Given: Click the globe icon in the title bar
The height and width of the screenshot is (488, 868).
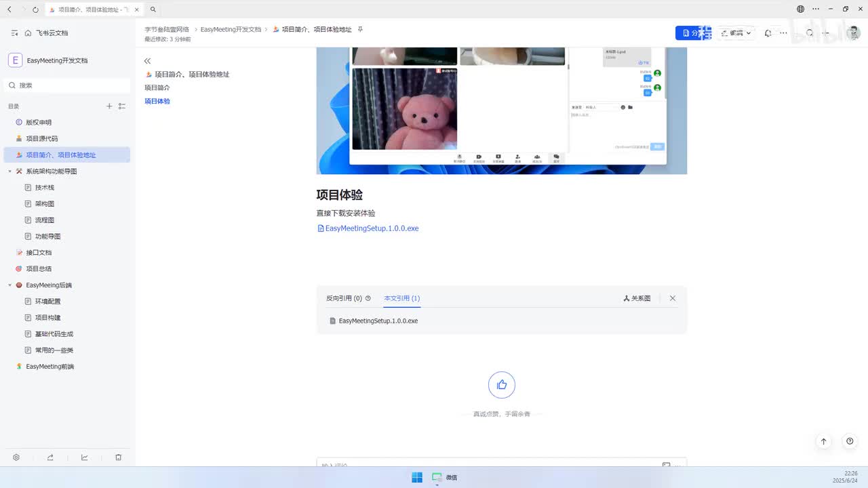Looking at the screenshot, I should coord(801,9).
